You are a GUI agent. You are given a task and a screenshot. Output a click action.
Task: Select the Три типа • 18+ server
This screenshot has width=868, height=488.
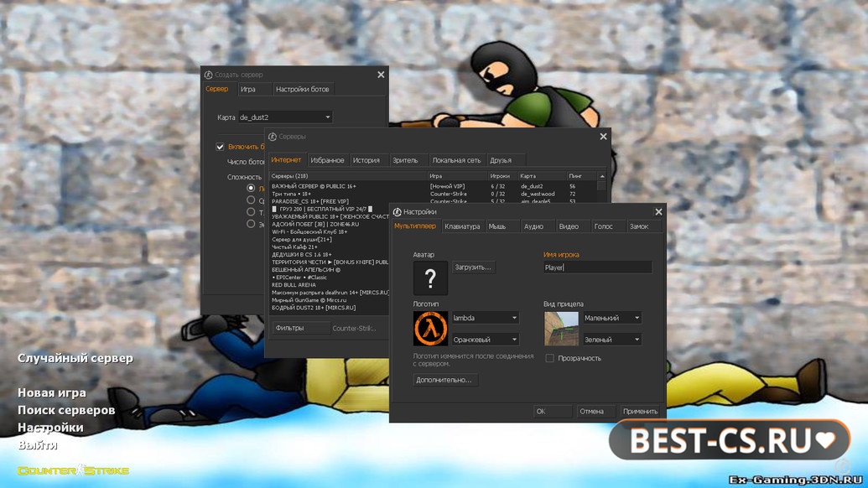pyautogui.click(x=434, y=195)
